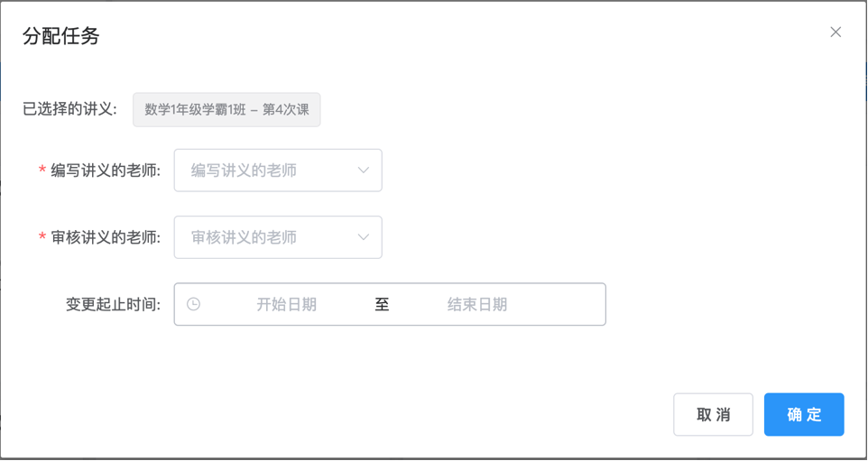Click red asterisk beside 审核讲义的老师 label
The height and width of the screenshot is (461, 868).
(42, 237)
